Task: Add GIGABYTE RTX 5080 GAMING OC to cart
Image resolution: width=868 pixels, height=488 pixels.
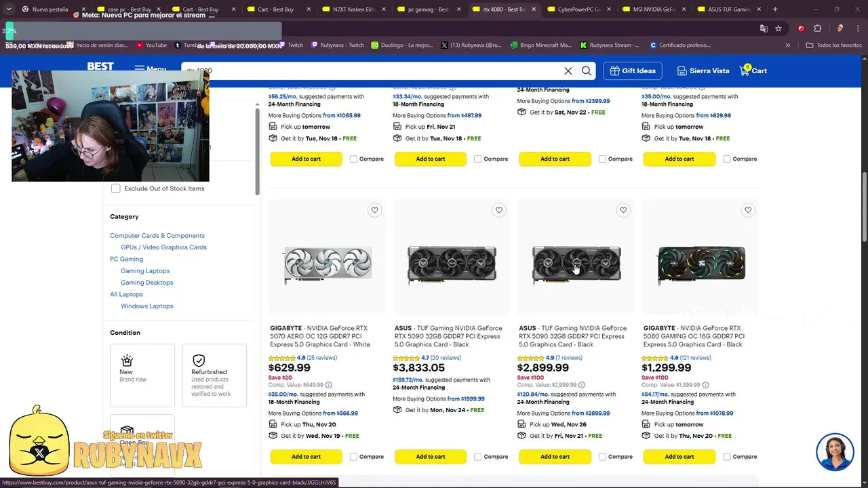Action: point(679,457)
